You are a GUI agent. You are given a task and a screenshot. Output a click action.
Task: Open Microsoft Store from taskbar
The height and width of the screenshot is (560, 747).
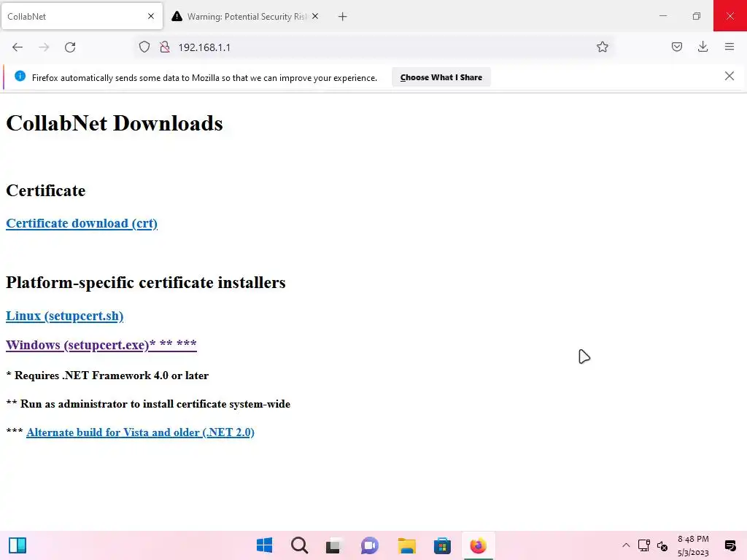point(442,545)
